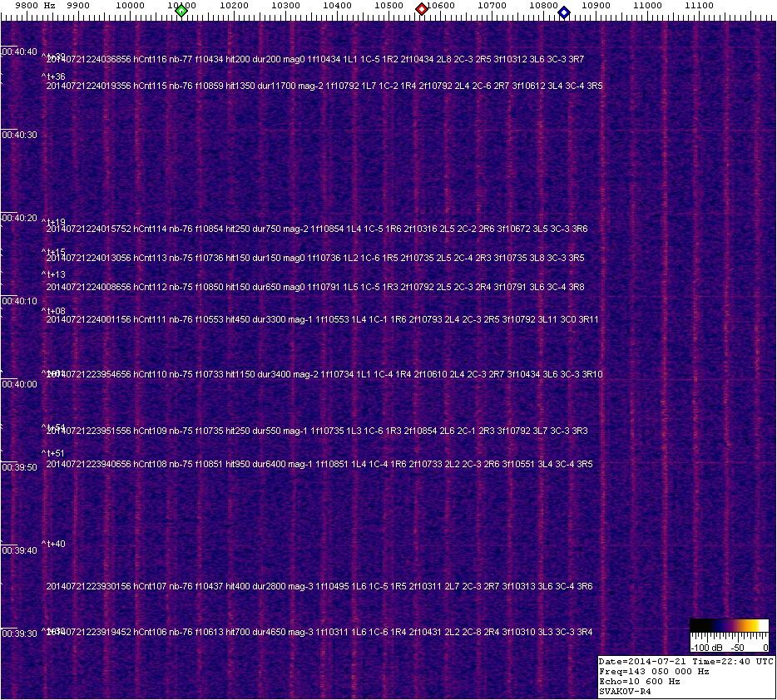Select the hCnt115 detection log line
777x700 pixels.
pyautogui.click(x=324, y=86)
